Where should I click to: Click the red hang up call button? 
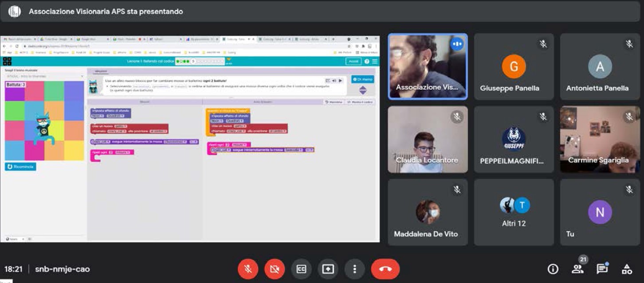385,269
